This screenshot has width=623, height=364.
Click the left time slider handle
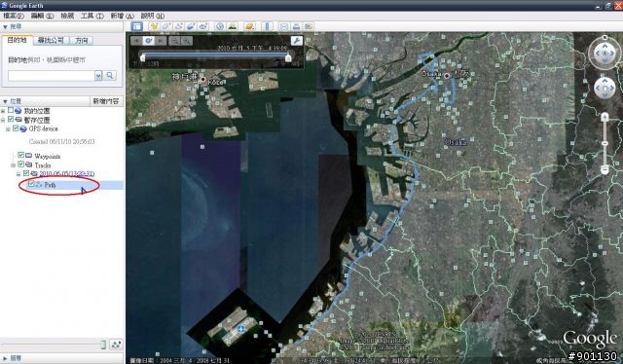tap(143, 58)
